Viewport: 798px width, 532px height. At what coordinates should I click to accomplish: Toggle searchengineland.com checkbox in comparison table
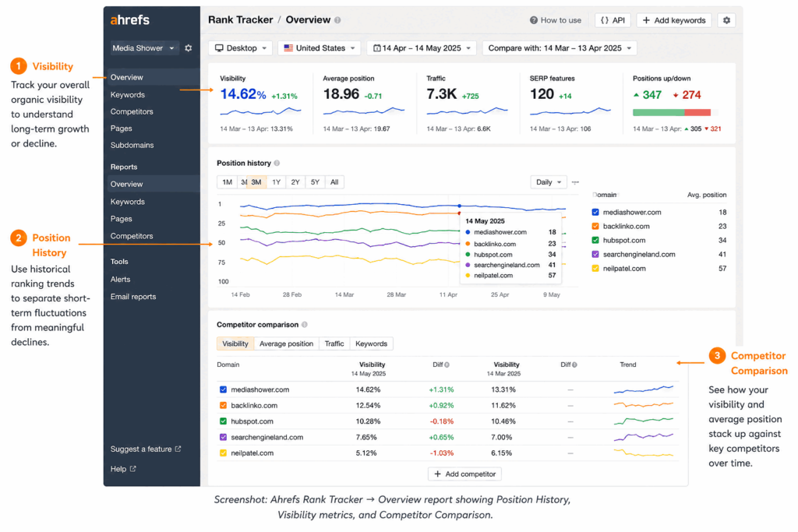pyautogui.click(x=223, y=437)
